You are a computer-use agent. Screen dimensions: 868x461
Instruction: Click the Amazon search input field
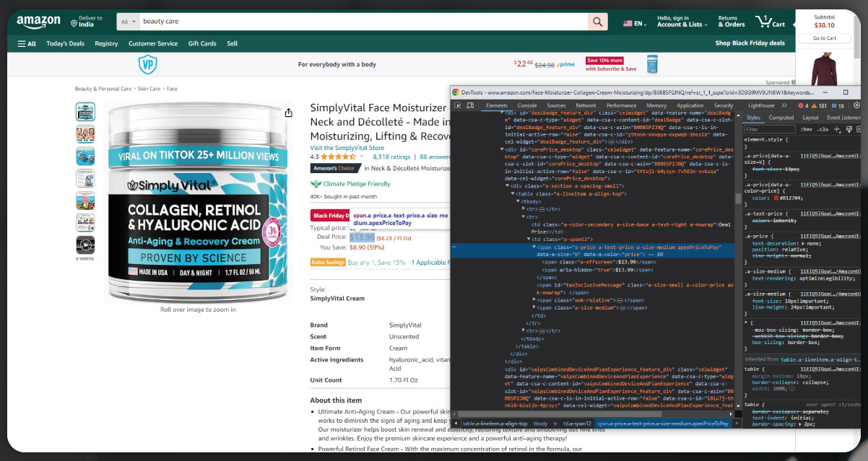pyautogui.click(x=363, y=22)
